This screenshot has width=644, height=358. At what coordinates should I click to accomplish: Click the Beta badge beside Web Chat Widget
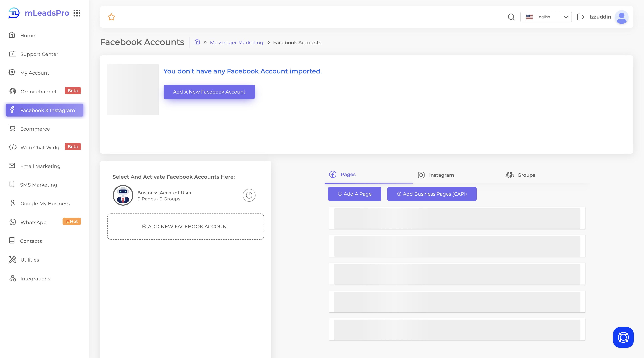click(x=73, y=147)
